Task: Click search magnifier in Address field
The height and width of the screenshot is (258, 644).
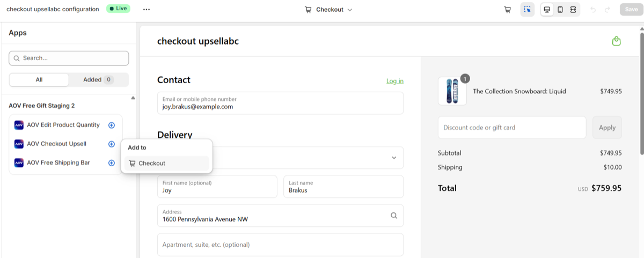Action: (x=394, y=216)
